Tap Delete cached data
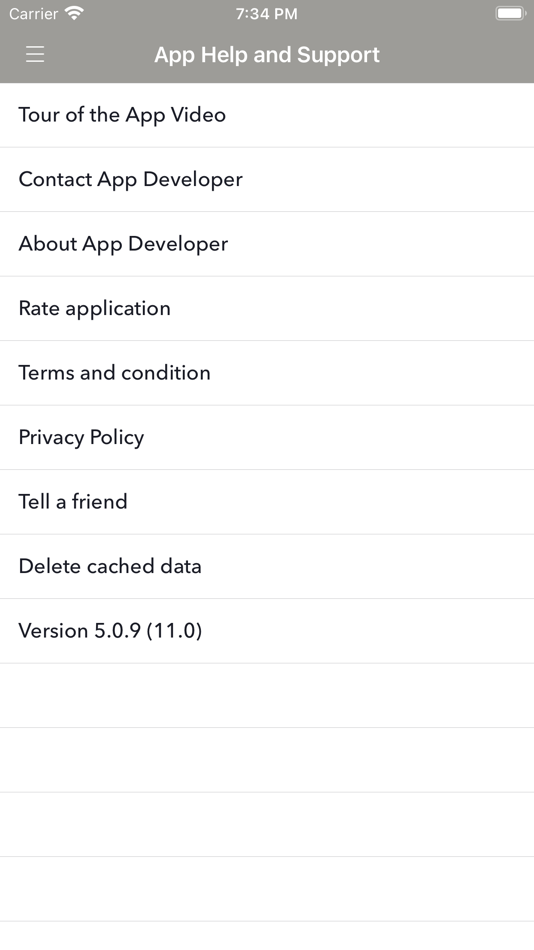The height and width of the screenshot is (950, 534). (x=267, y=567)
